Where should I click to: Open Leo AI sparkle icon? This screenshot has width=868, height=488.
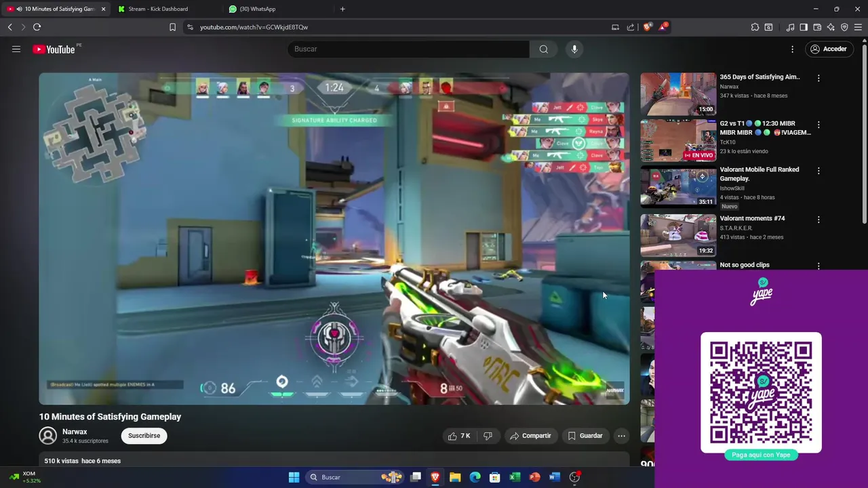(831, 27)
